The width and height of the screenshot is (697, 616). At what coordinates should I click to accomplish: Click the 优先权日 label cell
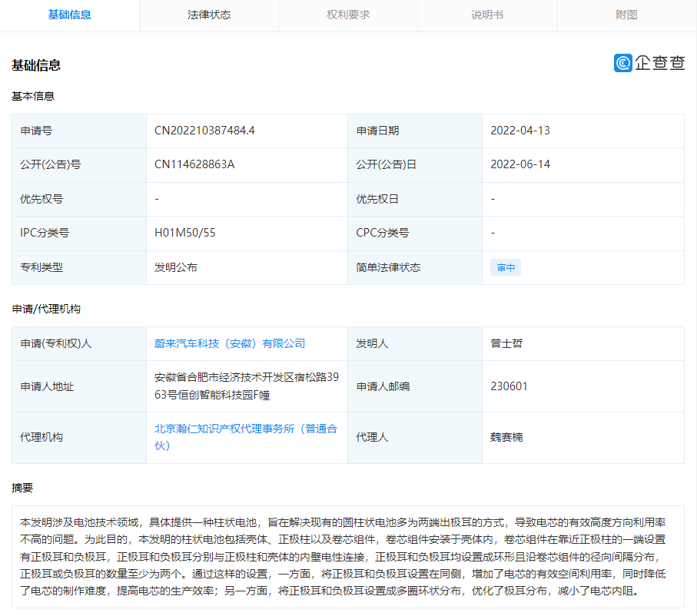pyautogui.click(x=415, y=199)
